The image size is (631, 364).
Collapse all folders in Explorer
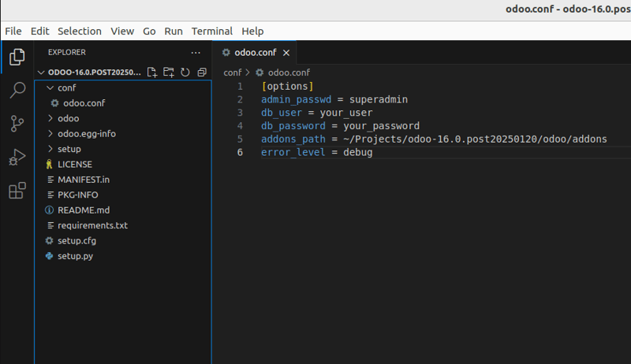pos(202,72)
